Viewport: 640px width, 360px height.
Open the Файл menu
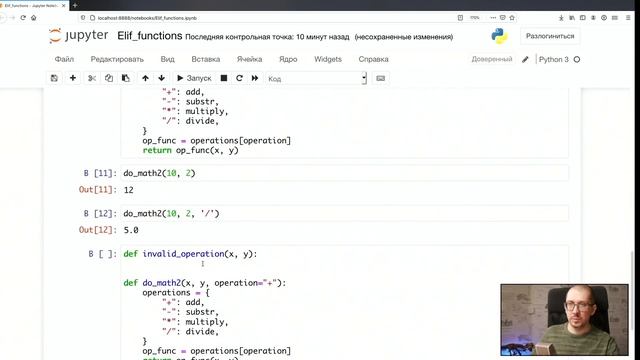pyautogui.click(x=64, y=59)
